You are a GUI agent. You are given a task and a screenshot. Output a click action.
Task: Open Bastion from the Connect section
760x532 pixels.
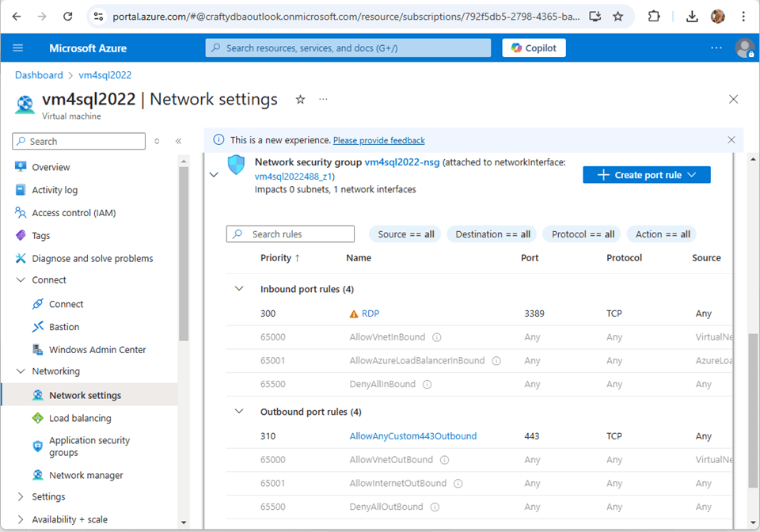(64, 327)
